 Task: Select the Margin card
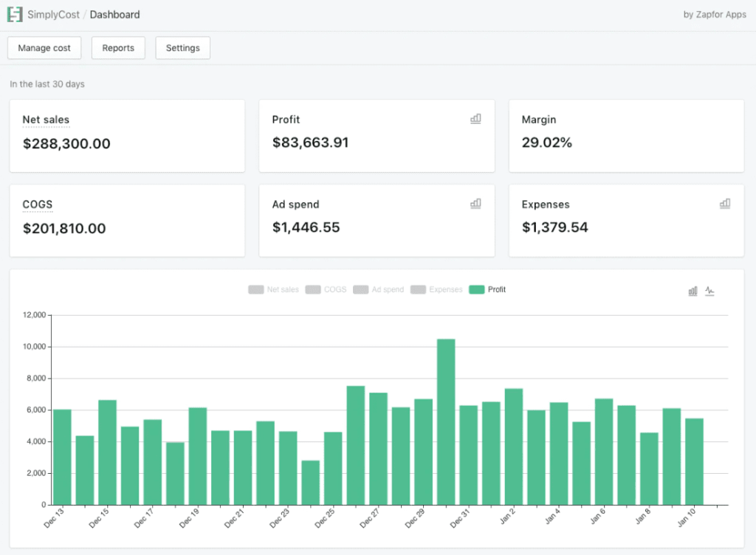click(626, 137)
